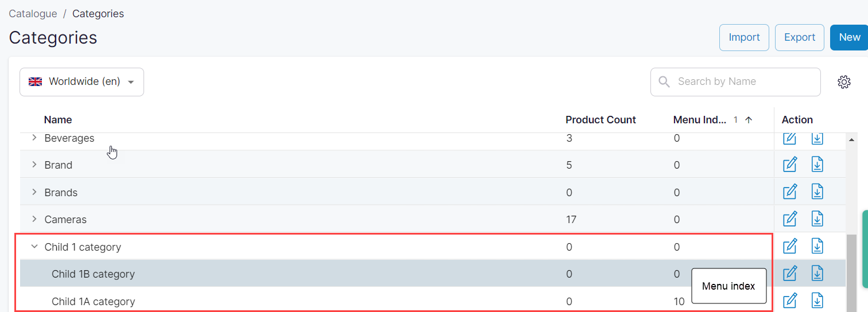
Task: Click the Import button
Action: click(744, 37)
